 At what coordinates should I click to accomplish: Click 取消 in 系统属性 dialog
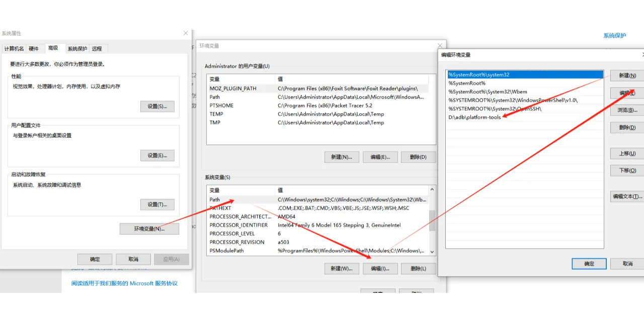pos(133,259)
